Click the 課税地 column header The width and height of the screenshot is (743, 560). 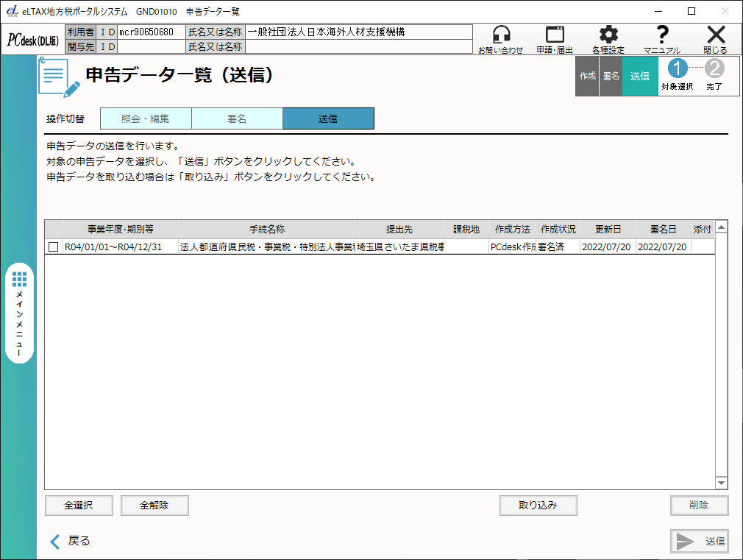coord(466,230)
